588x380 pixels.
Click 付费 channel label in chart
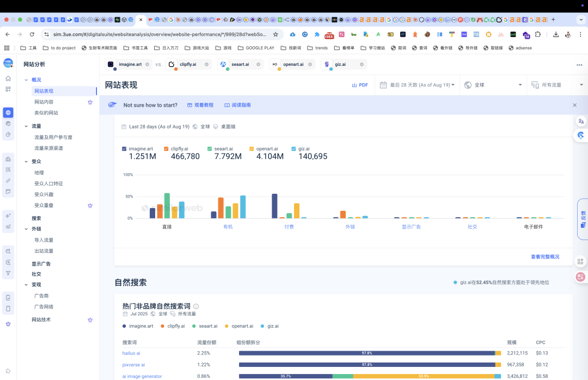(x=289, y=227)
